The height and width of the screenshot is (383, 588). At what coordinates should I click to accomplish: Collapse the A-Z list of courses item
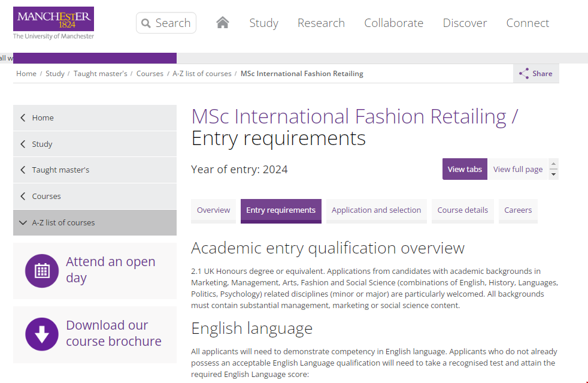pyautogui.click(x=23, y=222)
